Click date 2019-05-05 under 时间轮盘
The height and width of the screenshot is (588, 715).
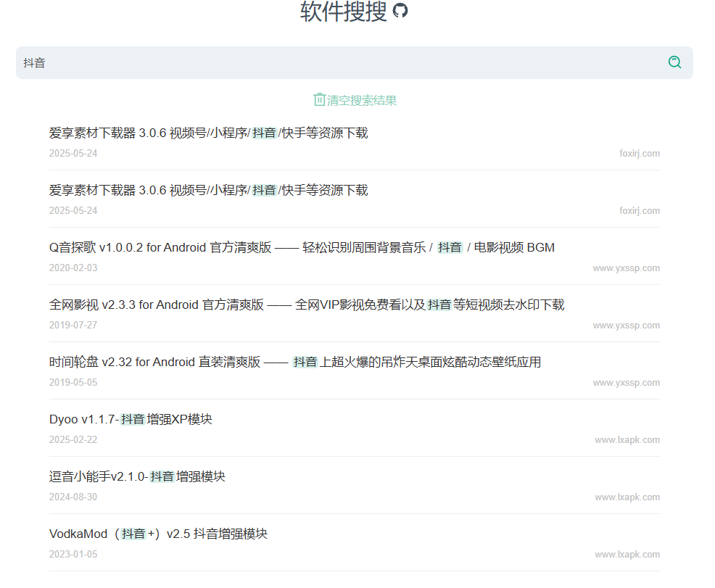(x=73, y=382)
